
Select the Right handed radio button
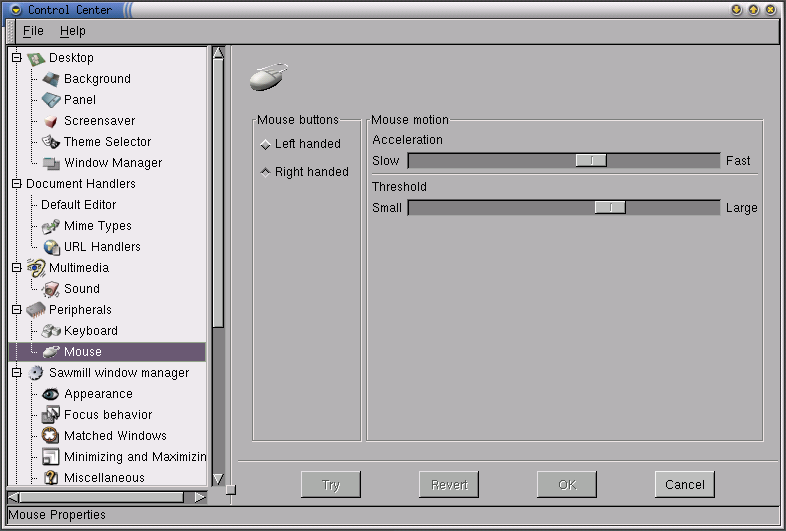(265, 172)
